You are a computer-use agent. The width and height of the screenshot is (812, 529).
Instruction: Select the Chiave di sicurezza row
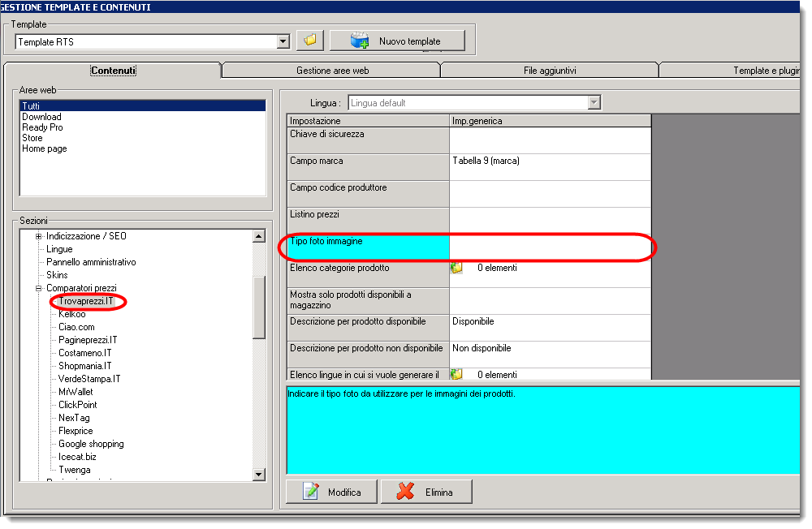click(469, 140)
